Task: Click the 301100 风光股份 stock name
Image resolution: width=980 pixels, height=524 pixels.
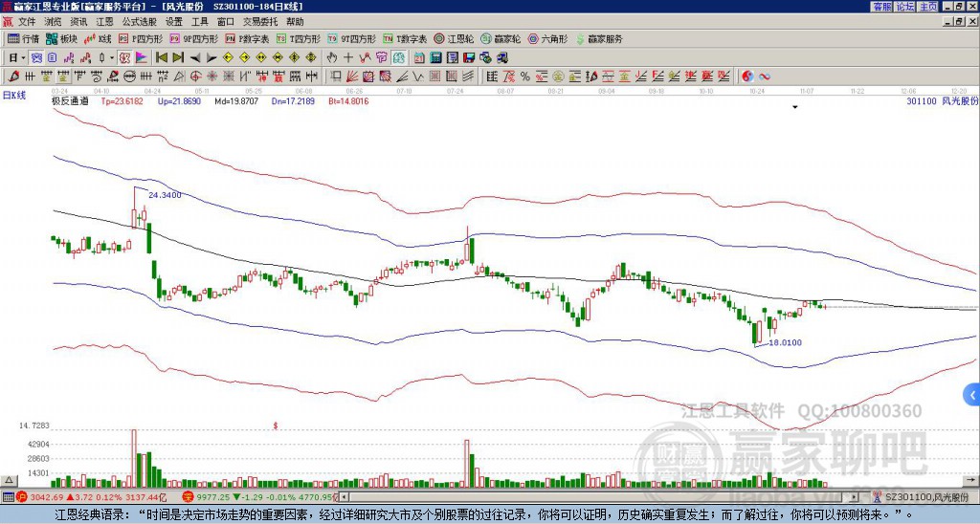Action: [x=942, y=101]
